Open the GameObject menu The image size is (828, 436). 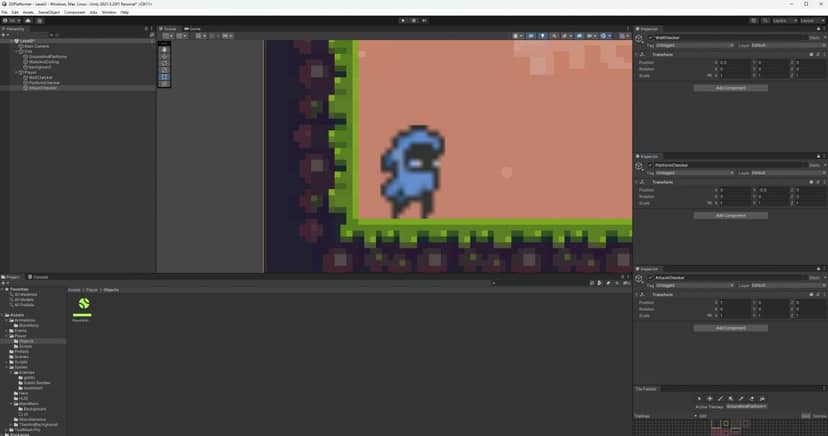pos(49,12)
